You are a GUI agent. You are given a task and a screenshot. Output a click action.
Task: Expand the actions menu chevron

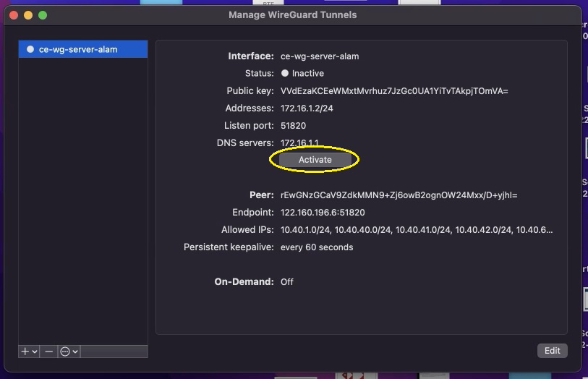coord(75,352)
